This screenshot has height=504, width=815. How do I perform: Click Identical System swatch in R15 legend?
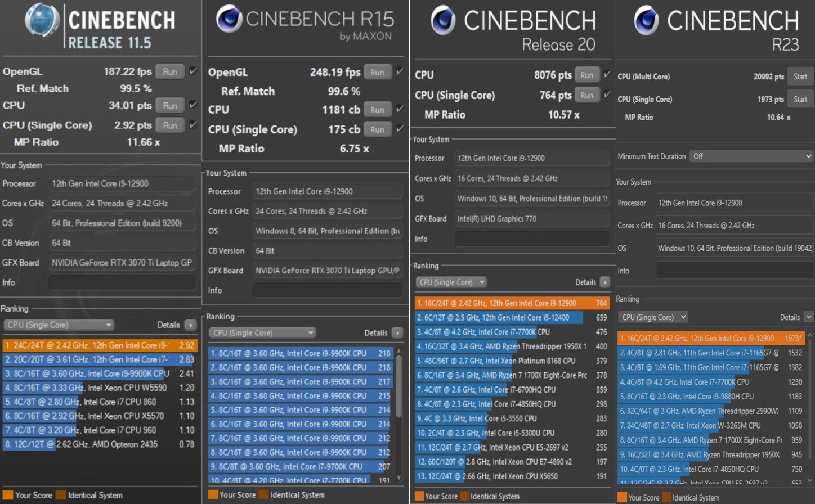(263, 495)
